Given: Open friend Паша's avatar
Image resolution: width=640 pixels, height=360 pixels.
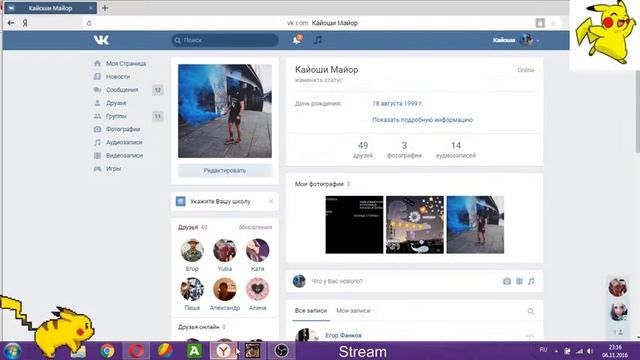Looking at the screenshot, I should tap(192, 289).
